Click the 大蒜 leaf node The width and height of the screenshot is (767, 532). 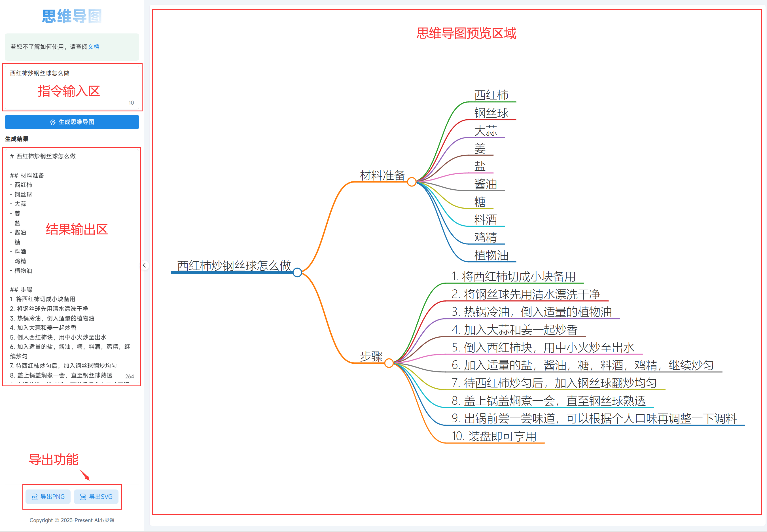(486, 131)
